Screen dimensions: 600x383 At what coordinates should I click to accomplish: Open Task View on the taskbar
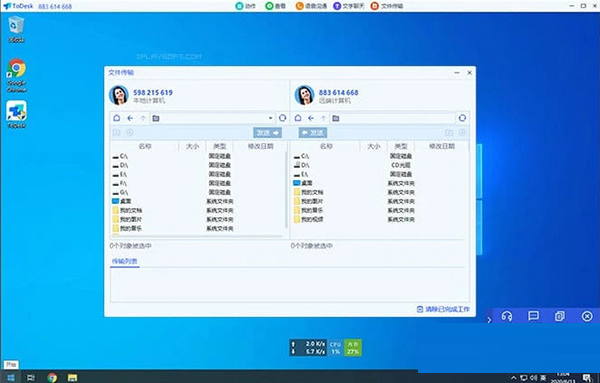click(x=31, y=378)
